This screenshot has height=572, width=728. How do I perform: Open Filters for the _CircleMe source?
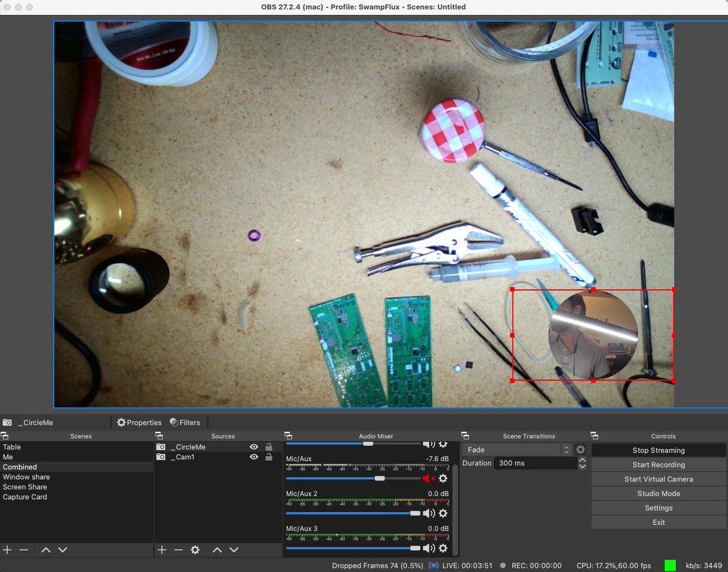point(185,422)
